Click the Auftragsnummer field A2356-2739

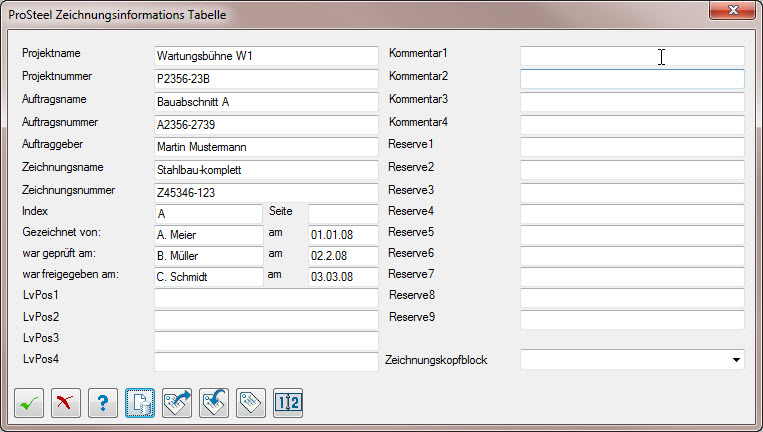(266, 125)
